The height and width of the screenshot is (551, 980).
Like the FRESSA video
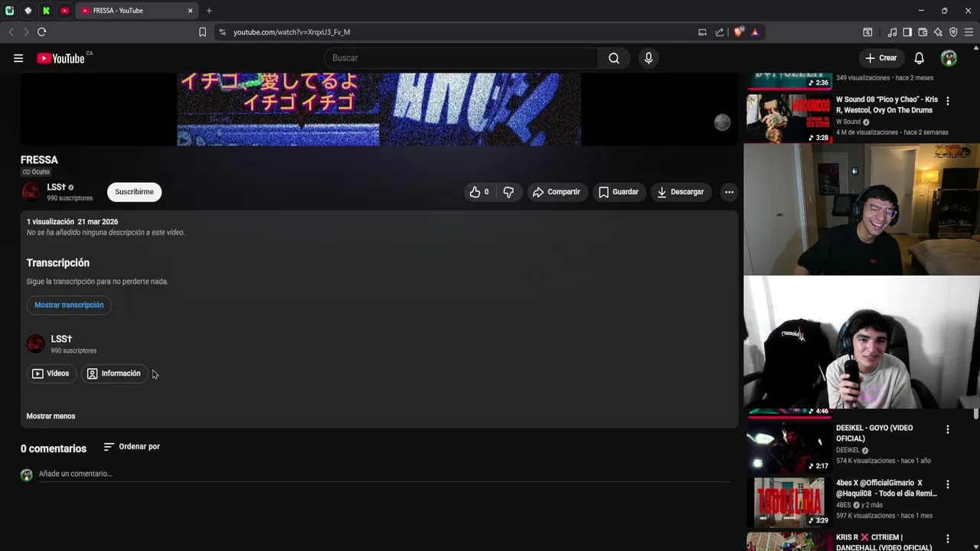point(479,192)
